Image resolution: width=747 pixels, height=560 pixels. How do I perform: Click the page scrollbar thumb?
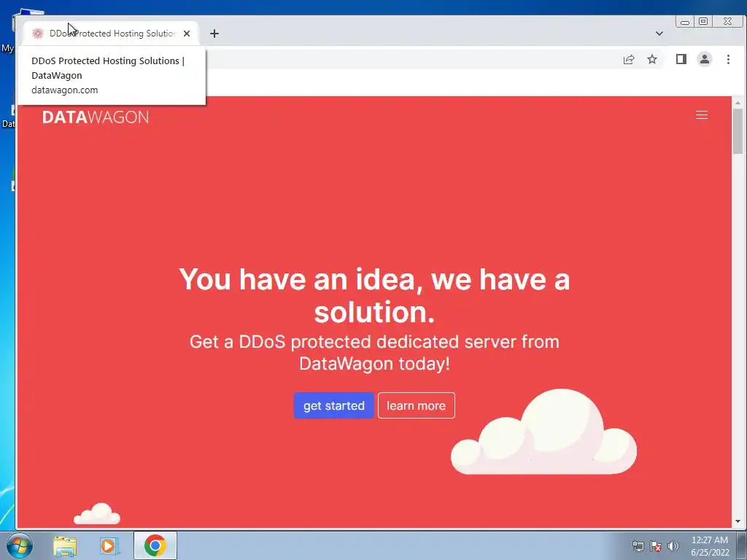pos(738,131)
